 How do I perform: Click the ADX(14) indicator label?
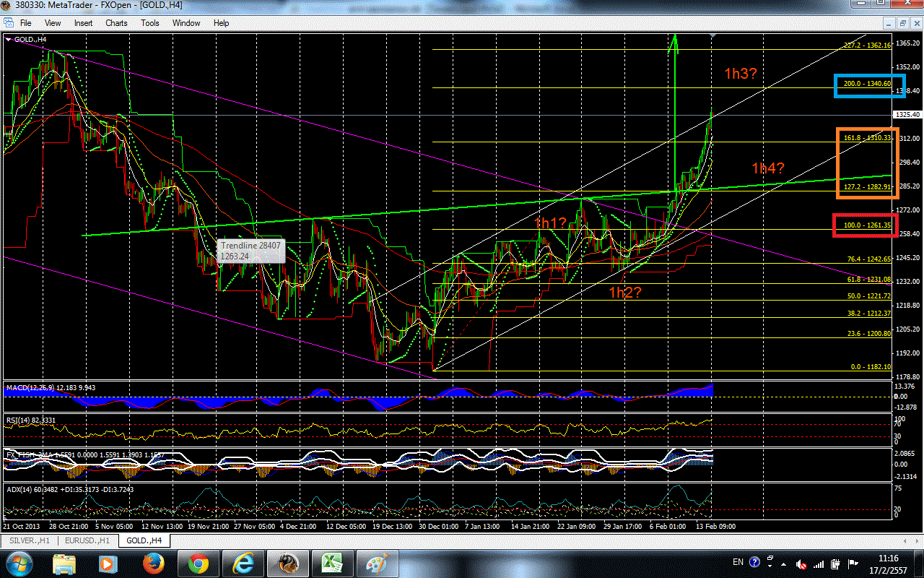click(69, 489)
